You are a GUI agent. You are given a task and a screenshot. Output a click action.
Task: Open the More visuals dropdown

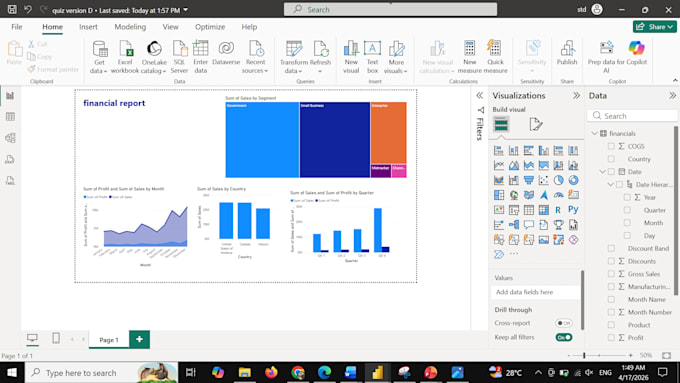tap(396, 57)
